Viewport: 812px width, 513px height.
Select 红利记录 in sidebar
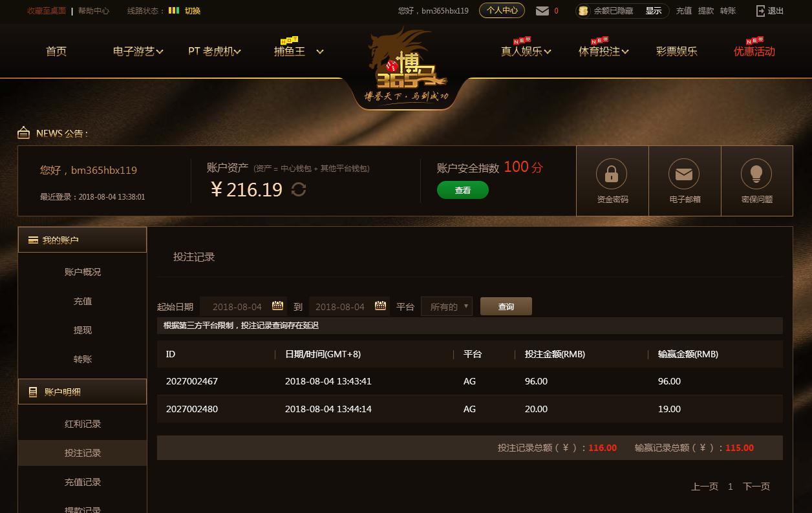coord(83,424)
